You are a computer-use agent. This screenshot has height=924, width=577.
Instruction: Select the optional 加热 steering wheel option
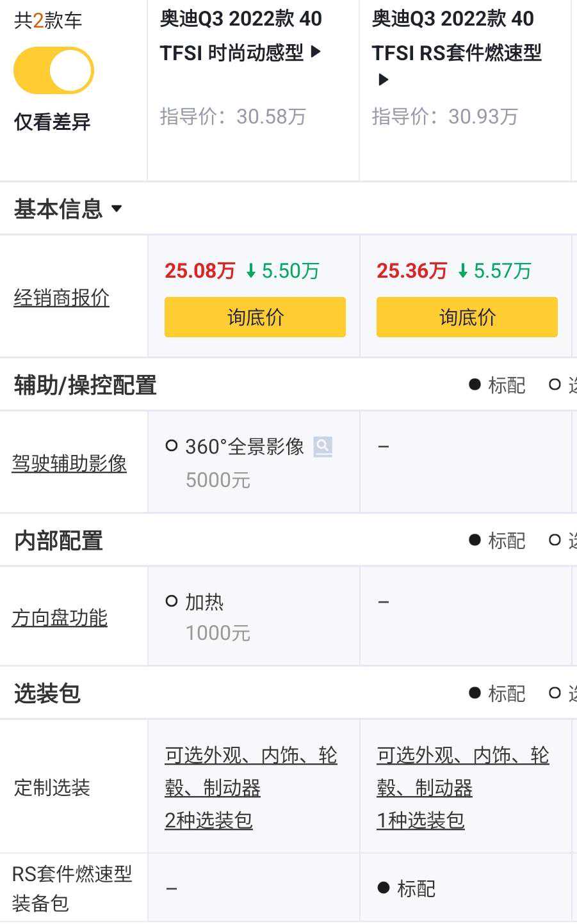click(x=172, y=601)
